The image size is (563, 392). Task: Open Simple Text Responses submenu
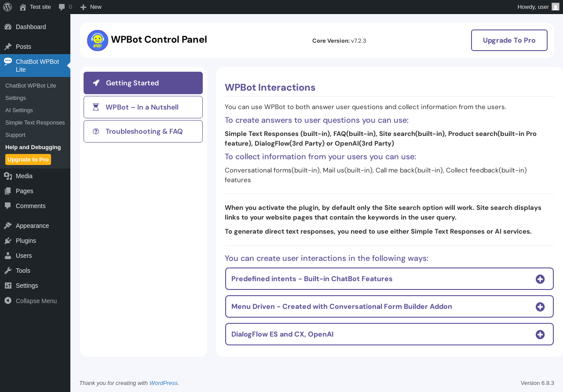[x=35, y=123]
